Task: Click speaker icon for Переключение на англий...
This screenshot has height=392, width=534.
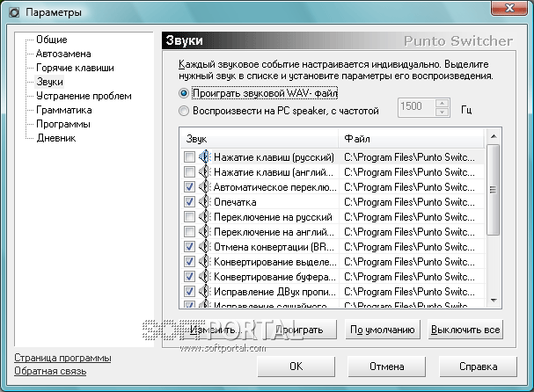Action: [x=205, y=232]
